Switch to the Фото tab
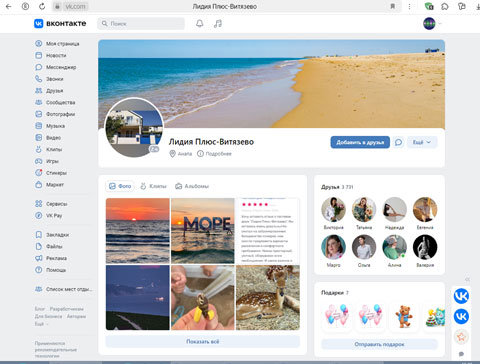Viewport: 480px width, 364px height. pyautogui.click(x=120, y=186)
